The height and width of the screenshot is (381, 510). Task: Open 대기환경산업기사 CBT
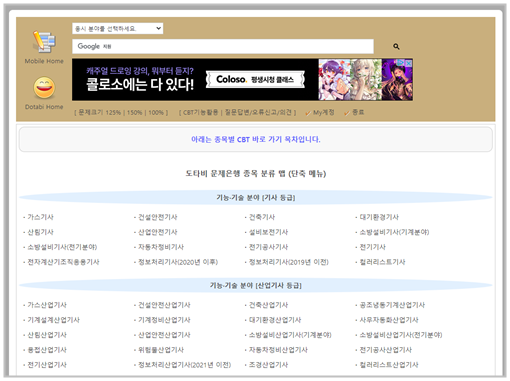pyautogui.click(x=275, y=320)
